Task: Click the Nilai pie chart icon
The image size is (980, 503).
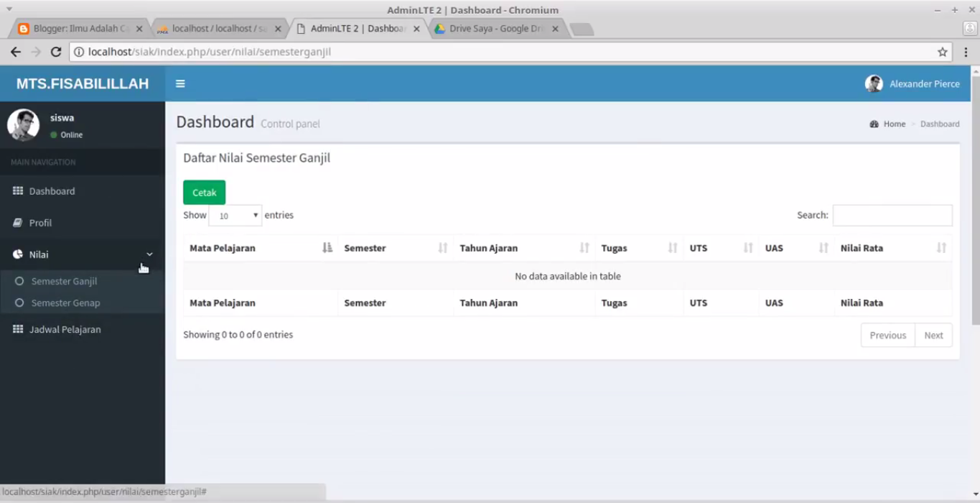Action: coord(18,254)
